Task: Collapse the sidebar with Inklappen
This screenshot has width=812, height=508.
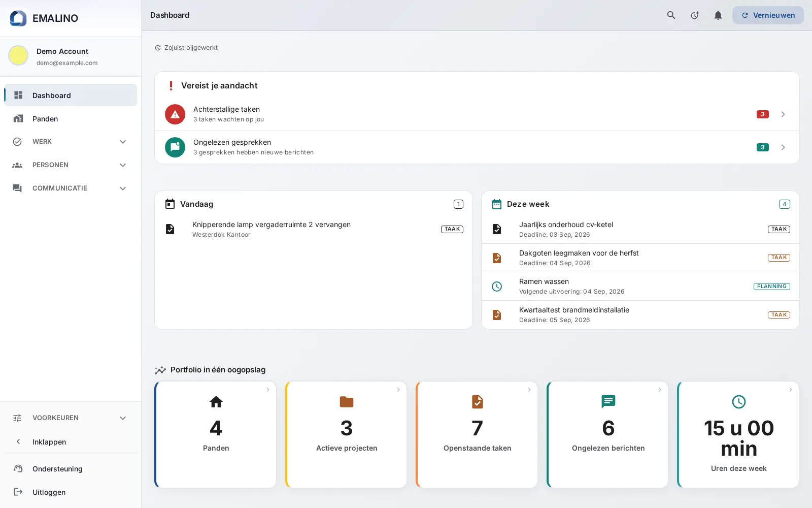Action: (x=71, y=442)
